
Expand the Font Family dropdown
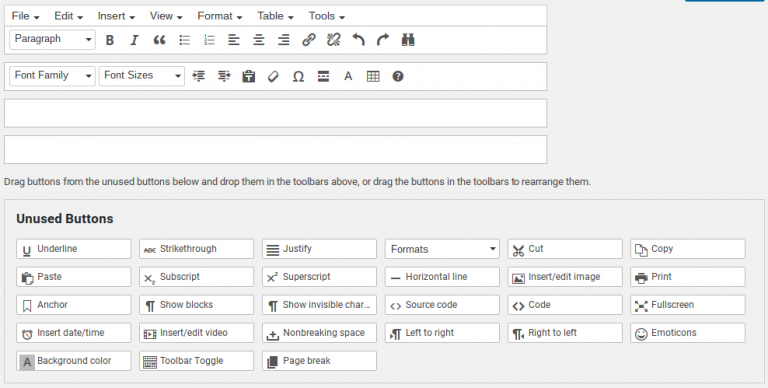point(52,76)
